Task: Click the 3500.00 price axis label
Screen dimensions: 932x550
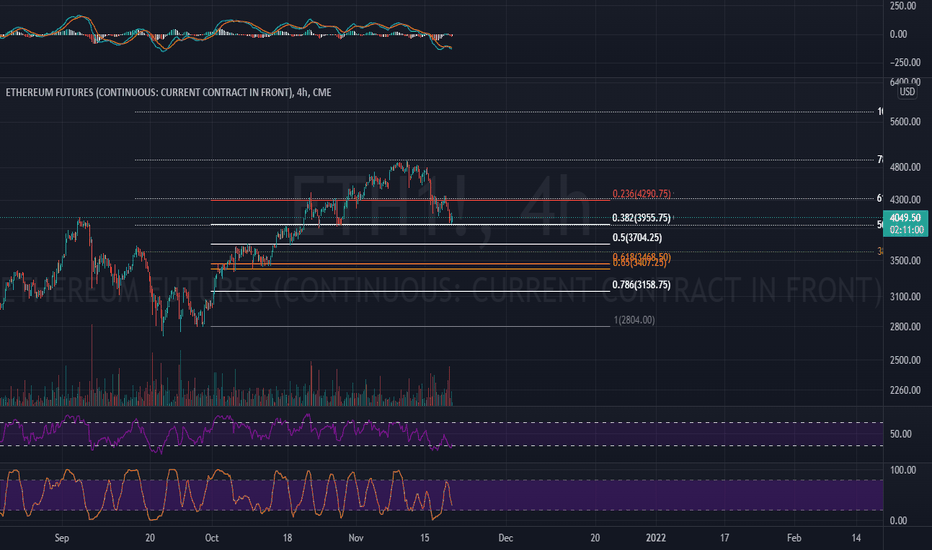Action: pos(905,260)
